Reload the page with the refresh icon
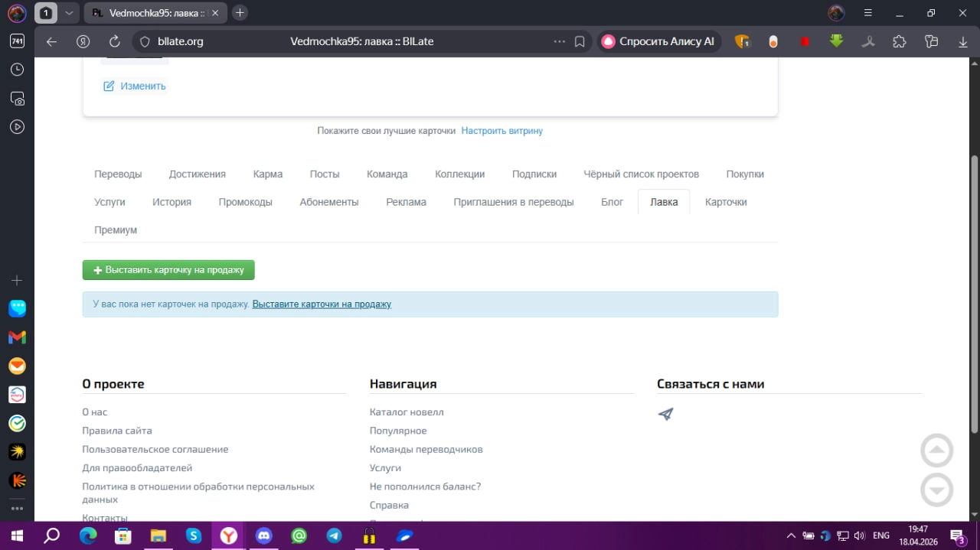The image size is (980, 550). (x=115, y=41)
